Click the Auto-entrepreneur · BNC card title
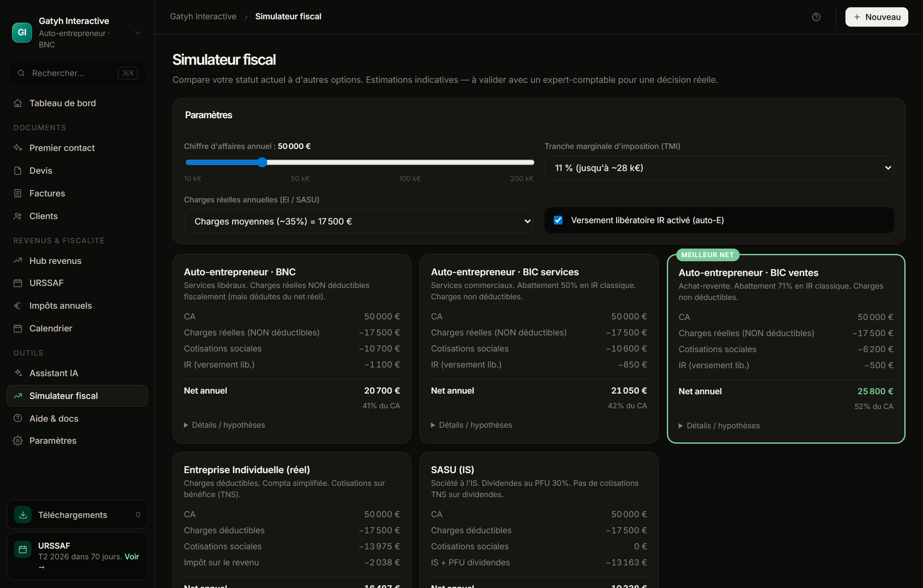Image resolution: width=923 pixels, height=588 pixels. pyautogui.click(x=240, y=272)
